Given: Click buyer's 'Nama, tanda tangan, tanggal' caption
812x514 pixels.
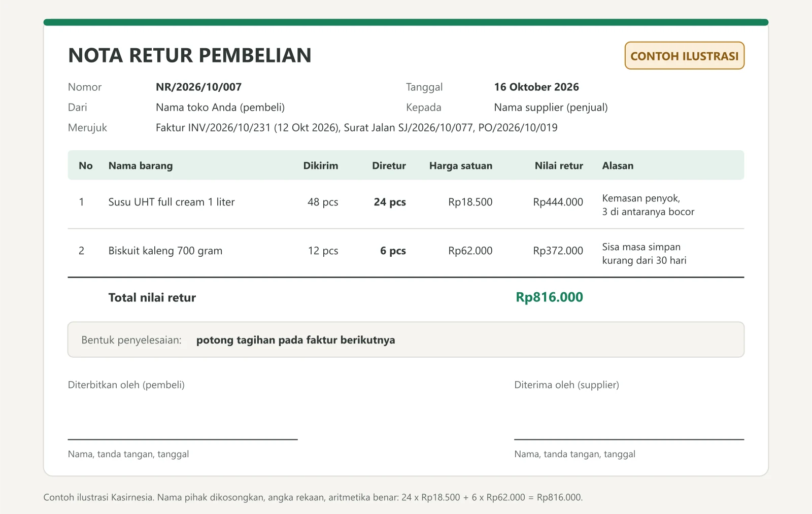Looking at the screenshot, I should [x=128, y=454].
